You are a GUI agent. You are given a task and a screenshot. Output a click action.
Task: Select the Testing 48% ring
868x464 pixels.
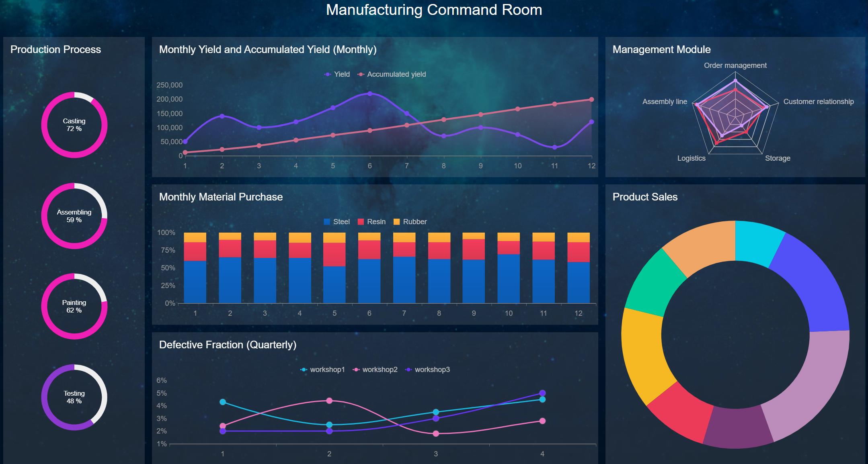tap(74, 397)
